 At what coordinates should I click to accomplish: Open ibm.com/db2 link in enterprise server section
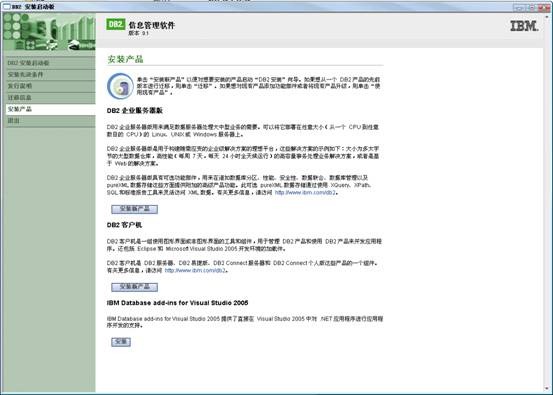(305, 193)
